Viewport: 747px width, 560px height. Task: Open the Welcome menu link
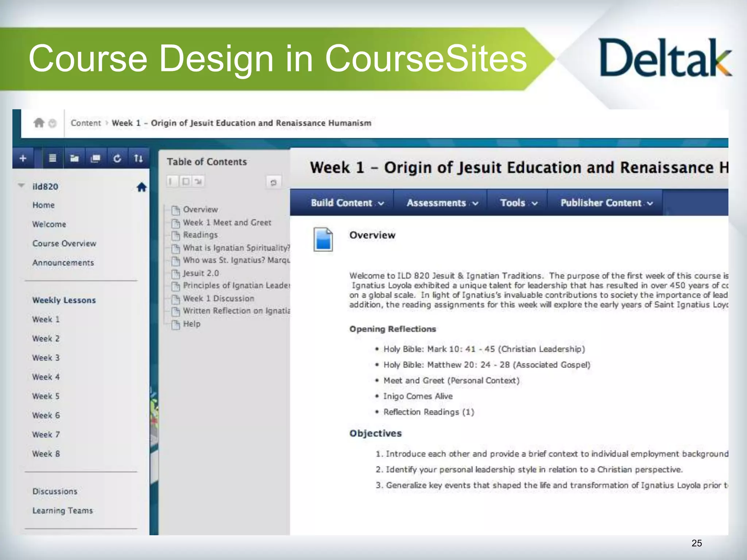coord(49,224)
